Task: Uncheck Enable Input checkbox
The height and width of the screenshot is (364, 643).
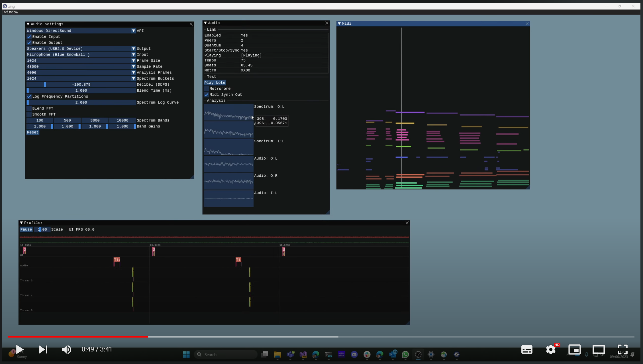Action: (x=29, y=37)
